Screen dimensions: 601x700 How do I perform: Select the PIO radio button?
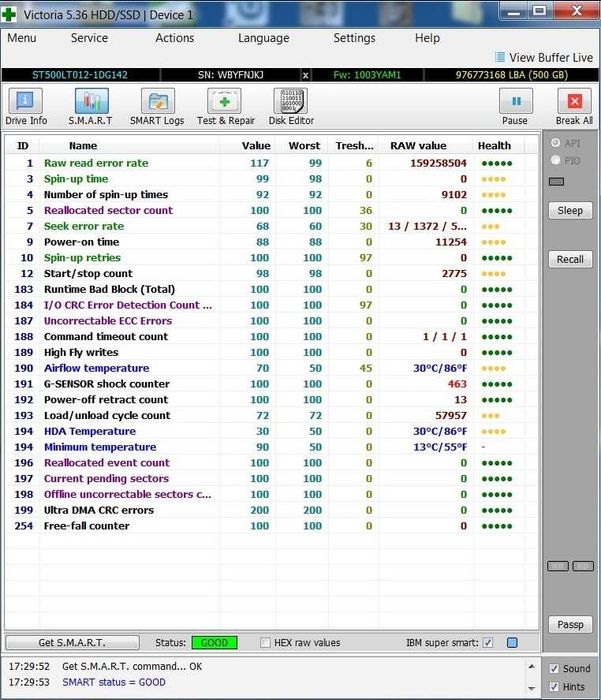click(555, 160)
